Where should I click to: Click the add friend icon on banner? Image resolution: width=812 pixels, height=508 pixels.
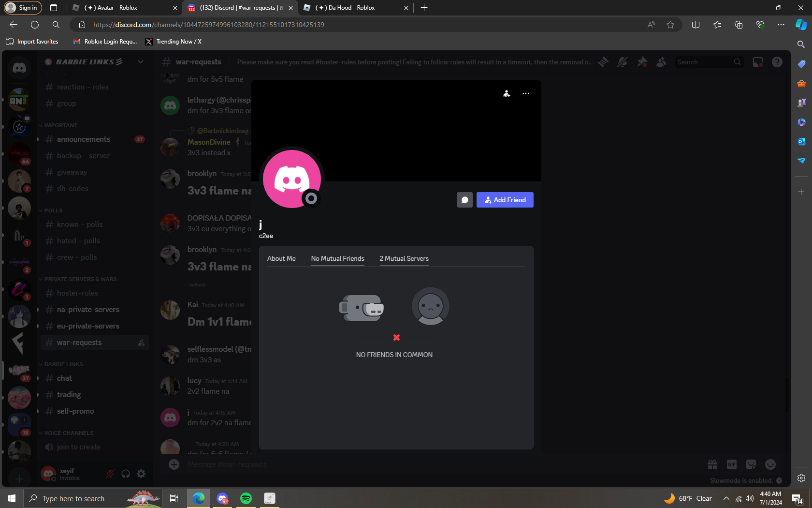click(x=507, y=93)
